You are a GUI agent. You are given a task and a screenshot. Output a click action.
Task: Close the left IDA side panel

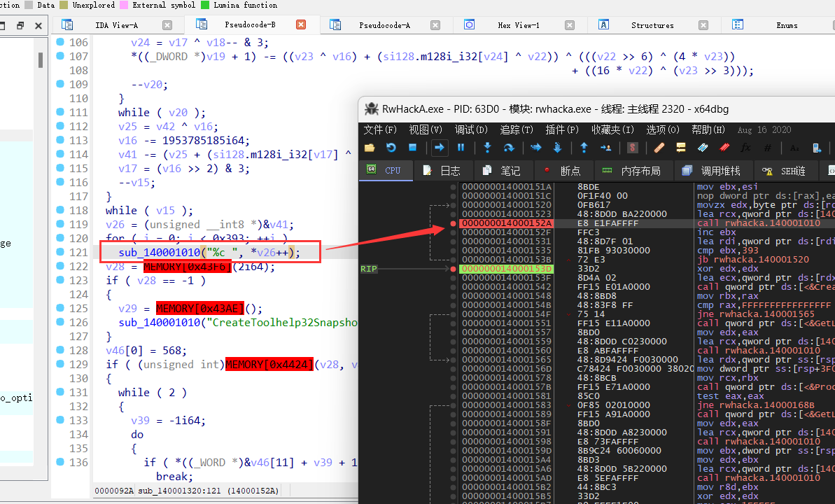38,26
